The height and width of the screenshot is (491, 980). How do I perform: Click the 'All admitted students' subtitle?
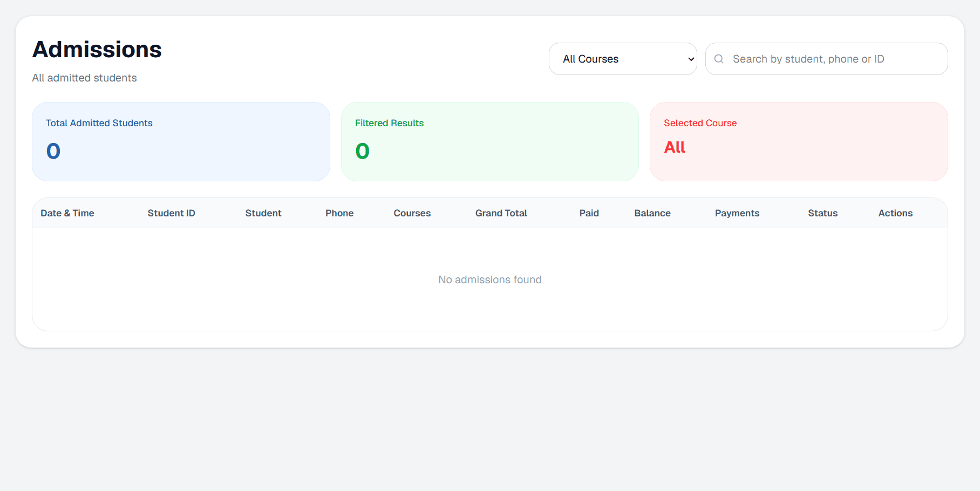[x=84, y=78]
